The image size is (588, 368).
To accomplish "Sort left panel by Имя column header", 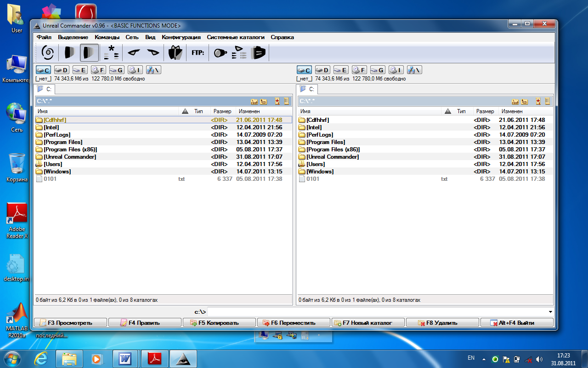I will click(107, 111).
